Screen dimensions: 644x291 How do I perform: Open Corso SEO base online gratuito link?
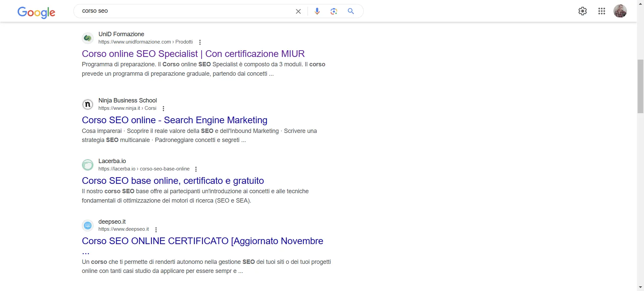[173, 180]
